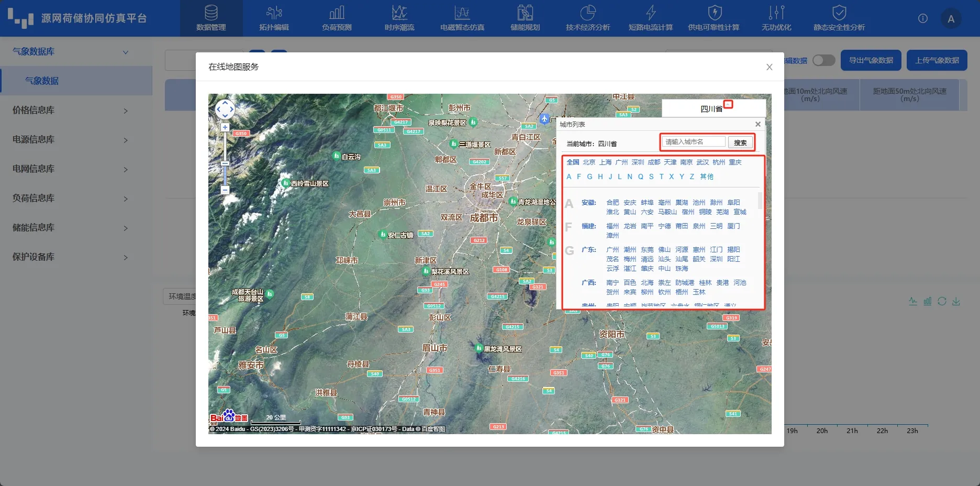Pan the map down with the arrow
This screenshot has width=980, height=486.
(225, 116)
